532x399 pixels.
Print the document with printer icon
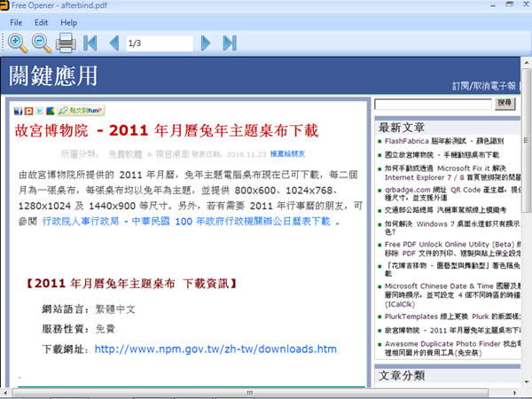66,43
